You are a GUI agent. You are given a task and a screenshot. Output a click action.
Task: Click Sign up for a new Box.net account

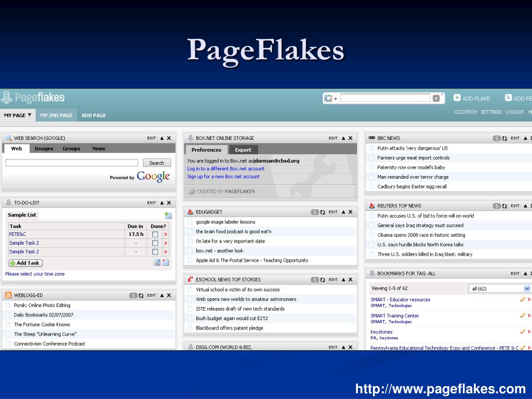pyautogui.click(x=223, y=177)
